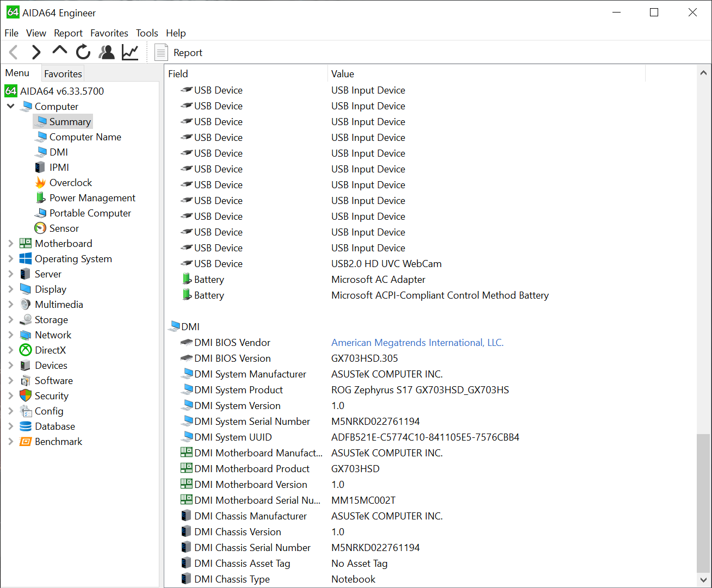Go forward with the right arrow toolbar icon

pyautogui.click(x=36, y=52)
